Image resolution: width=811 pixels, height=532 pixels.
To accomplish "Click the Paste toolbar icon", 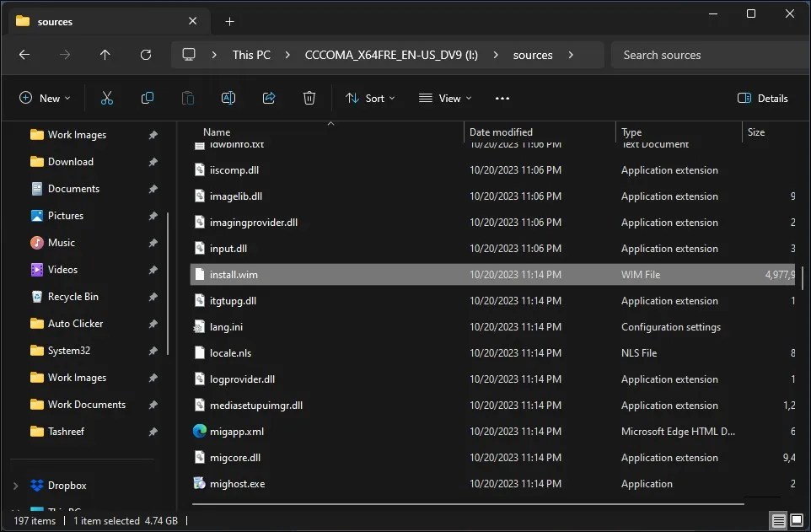I will 187,98.
